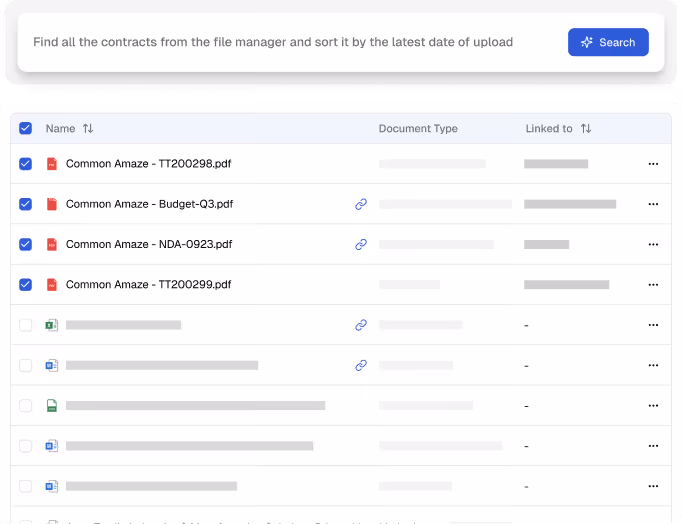The image size is (682, 524).
Task: Uncheck the TT200298.pdf checkbox
Action: pos(26,164)
